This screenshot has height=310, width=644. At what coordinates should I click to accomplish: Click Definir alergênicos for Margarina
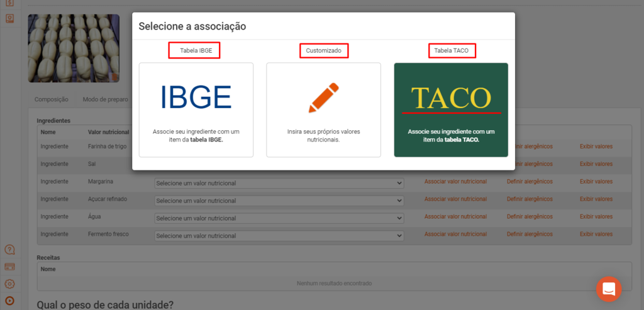coord(530,182)
